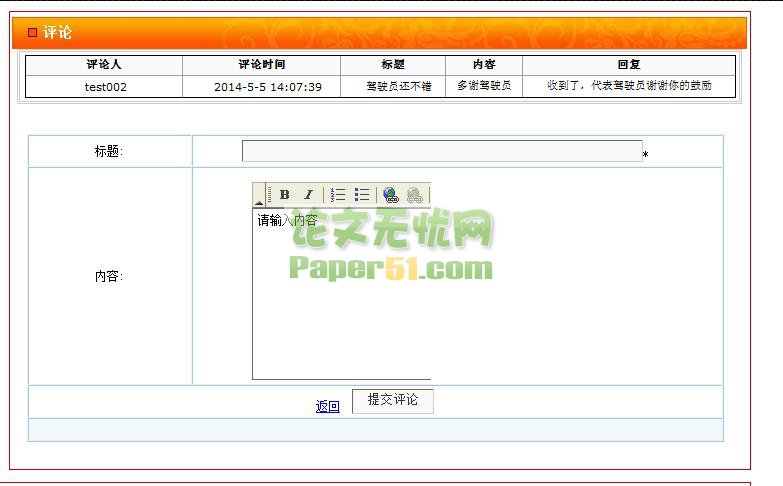Submit the comment with 提交评论 button
Screen dimensions: 783x486
[392, 401]
